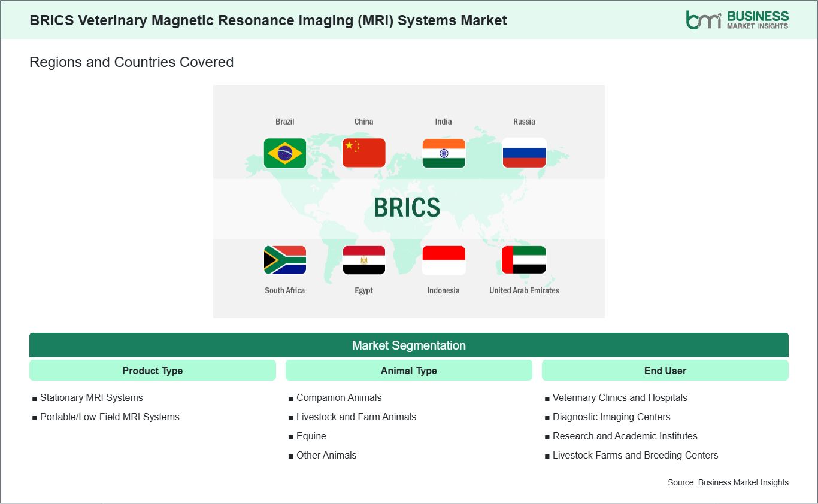Click 'Source: Business Market Insights' note
This screenshot has height=504, width=818.
point(728,482)
